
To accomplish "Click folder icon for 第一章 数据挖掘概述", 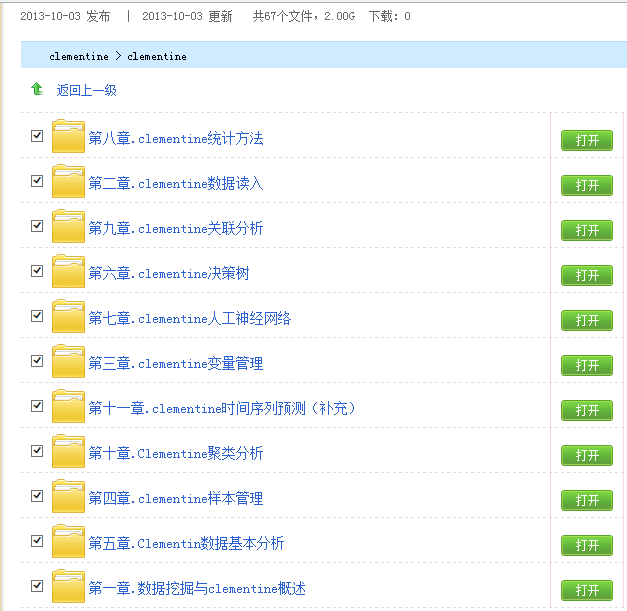I will (68, 586).
